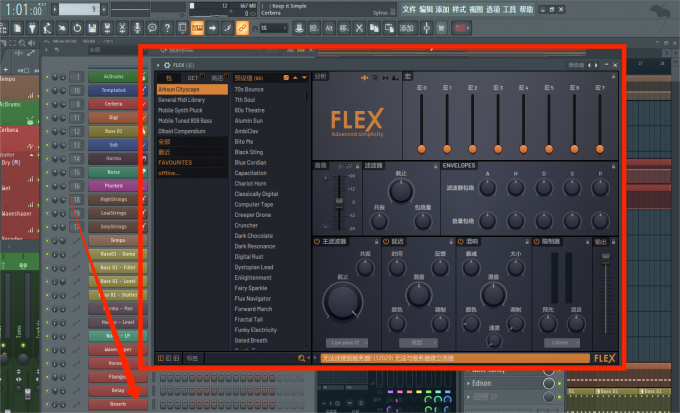680x413 pixels.
Task: Click the 宏 1 macro slider handle
Action: pyautogui.click(x=447, y=148)
